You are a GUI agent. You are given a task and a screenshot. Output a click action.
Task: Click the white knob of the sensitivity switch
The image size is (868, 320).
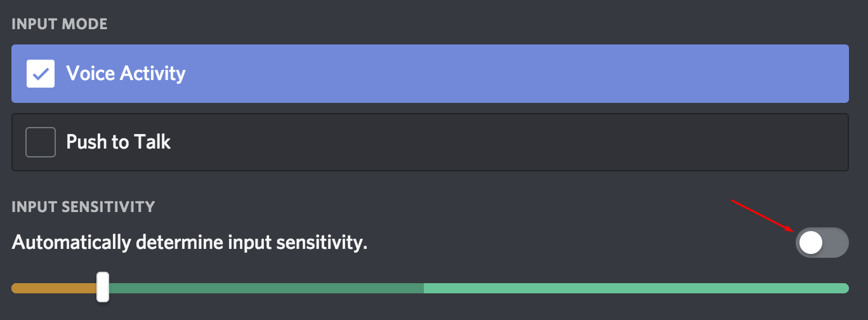[811, 243]
